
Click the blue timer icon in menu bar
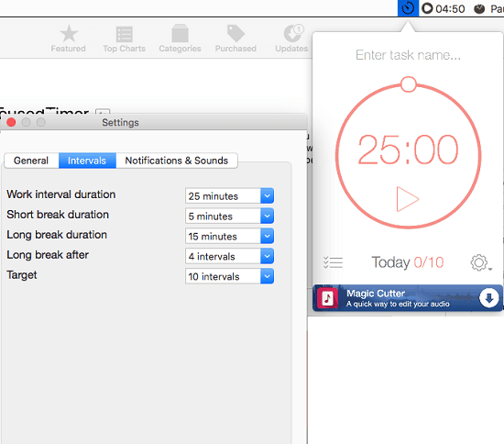408,8
